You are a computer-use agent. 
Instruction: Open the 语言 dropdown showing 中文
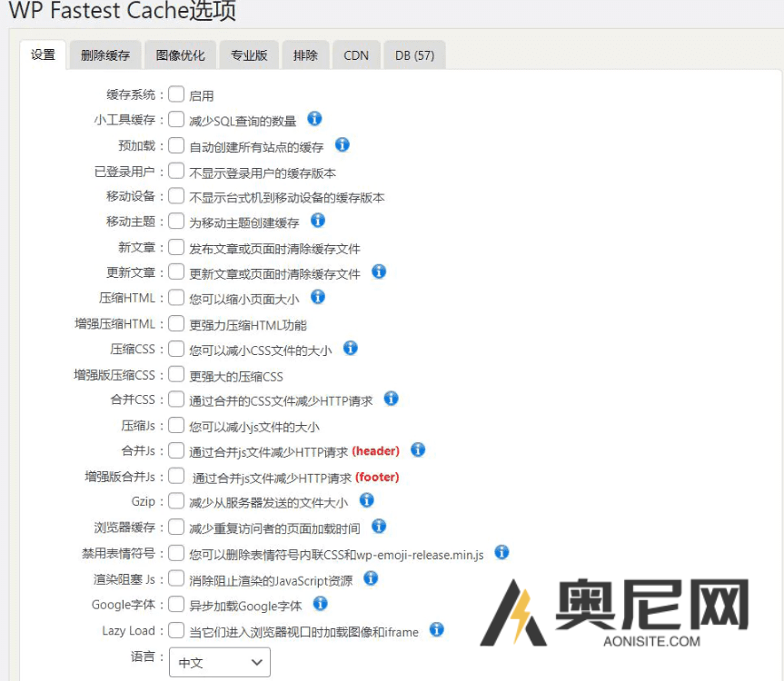[220, 663]
